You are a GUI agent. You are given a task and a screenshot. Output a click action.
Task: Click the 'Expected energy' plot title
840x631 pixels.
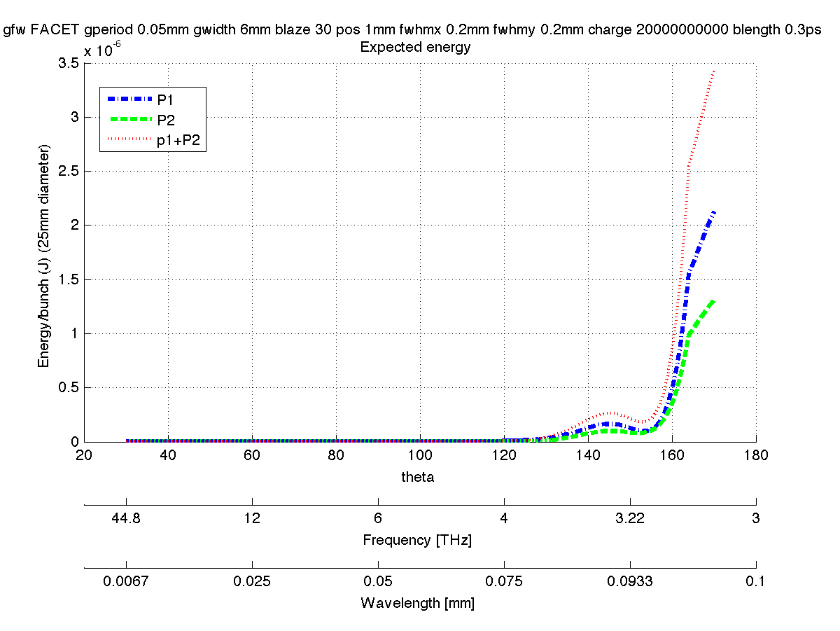[x=415, y=48]
